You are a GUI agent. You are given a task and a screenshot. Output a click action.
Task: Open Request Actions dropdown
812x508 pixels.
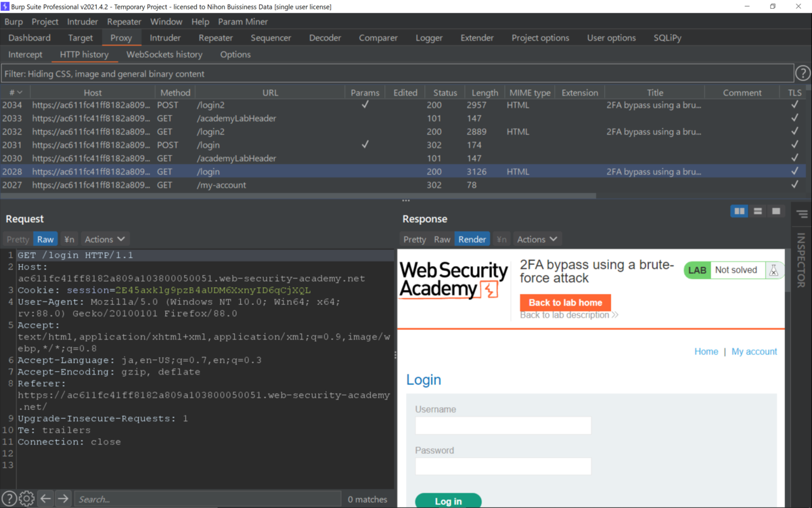tap(105, 239)
